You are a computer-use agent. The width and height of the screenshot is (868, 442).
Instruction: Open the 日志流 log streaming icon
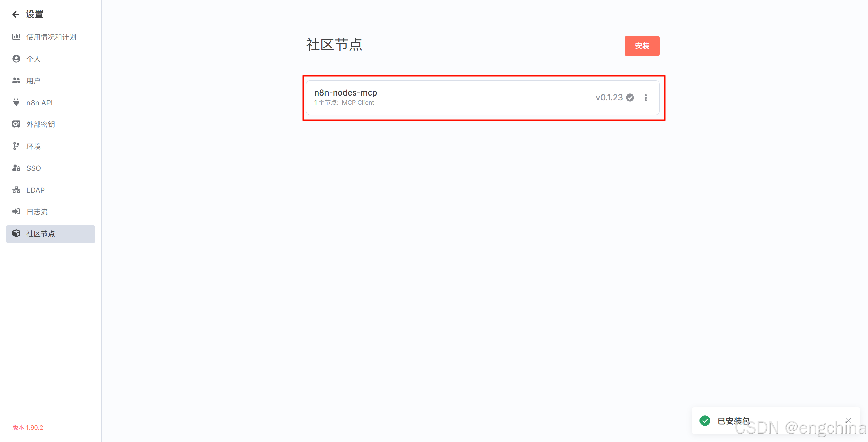click(16, 212)
